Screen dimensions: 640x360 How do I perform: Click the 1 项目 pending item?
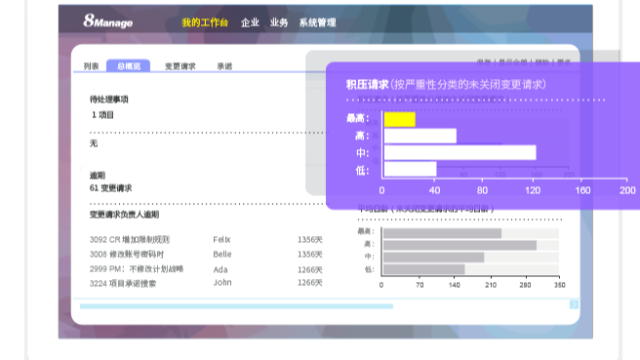[x=102, y=115]
